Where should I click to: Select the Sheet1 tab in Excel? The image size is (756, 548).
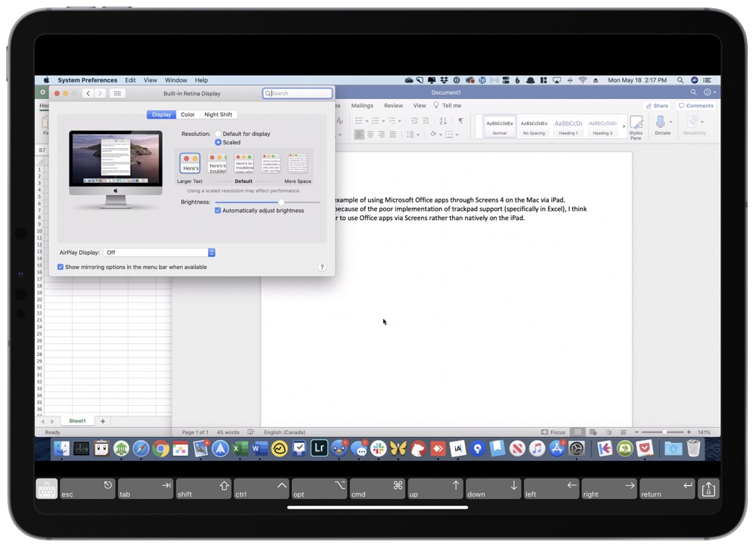(77, 421)
